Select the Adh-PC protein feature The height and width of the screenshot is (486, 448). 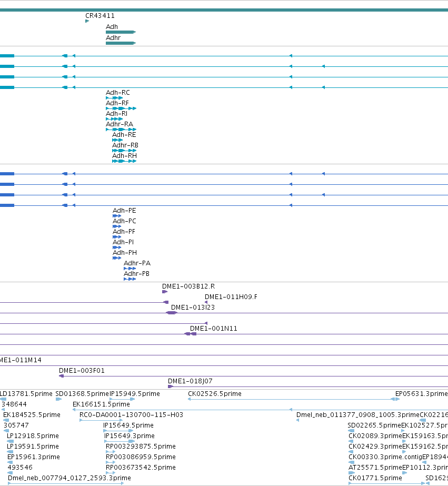117,226
